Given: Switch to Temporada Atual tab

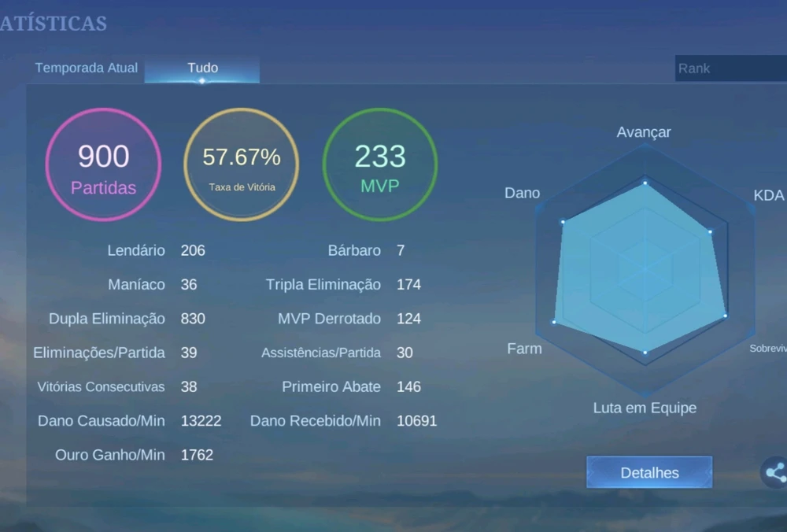Looking at the screenshot, I should point(86,68).
